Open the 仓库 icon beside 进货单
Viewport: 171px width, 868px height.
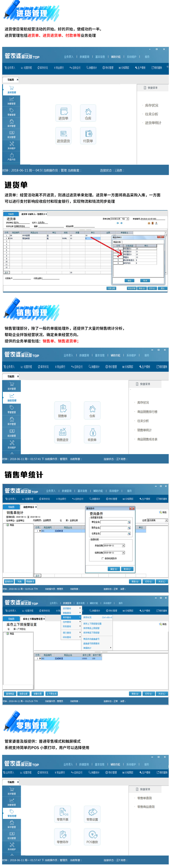tap(88, 113)
